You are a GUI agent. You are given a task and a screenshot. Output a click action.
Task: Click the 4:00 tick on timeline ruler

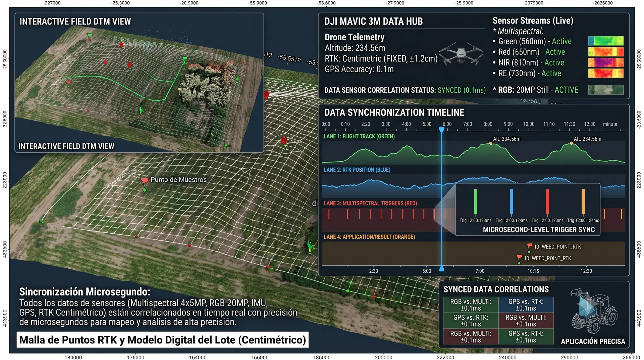[x=407, y=124]
